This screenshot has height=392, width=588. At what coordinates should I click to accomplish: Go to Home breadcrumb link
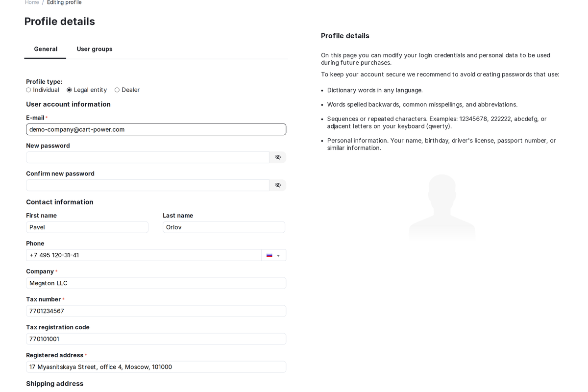coord(32,2)
